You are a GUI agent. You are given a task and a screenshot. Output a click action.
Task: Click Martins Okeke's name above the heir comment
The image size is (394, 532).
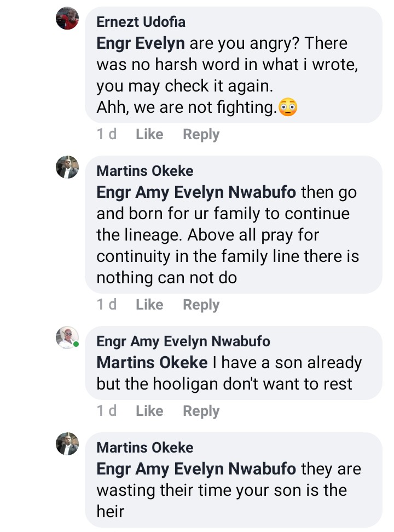144,448
